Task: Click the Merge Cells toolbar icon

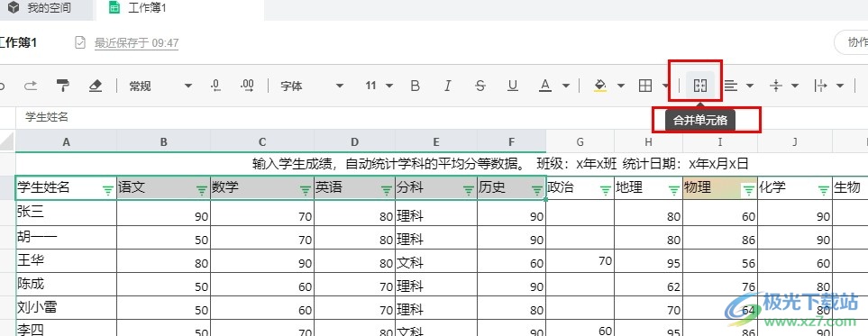Action: coord(700,86)
